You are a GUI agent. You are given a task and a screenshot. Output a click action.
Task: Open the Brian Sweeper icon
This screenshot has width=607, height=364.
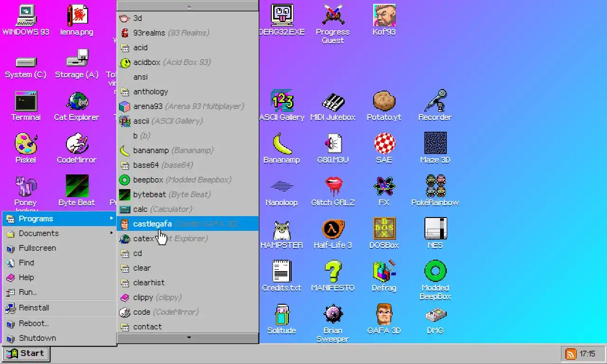point(333,323)
